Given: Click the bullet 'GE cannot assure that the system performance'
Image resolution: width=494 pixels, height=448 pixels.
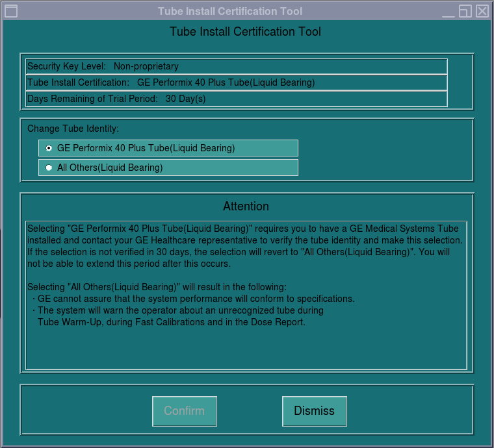Looking at the screenshot, I should [x=195, y=299].
